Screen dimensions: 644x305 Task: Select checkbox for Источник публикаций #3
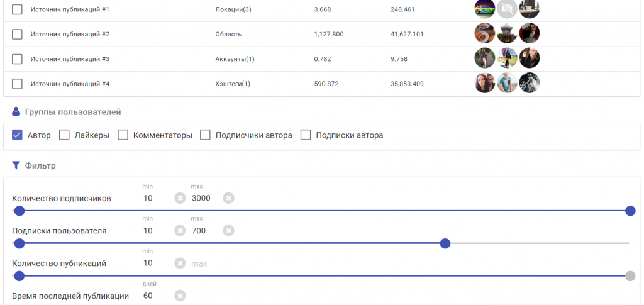click(x=17, y=59)
